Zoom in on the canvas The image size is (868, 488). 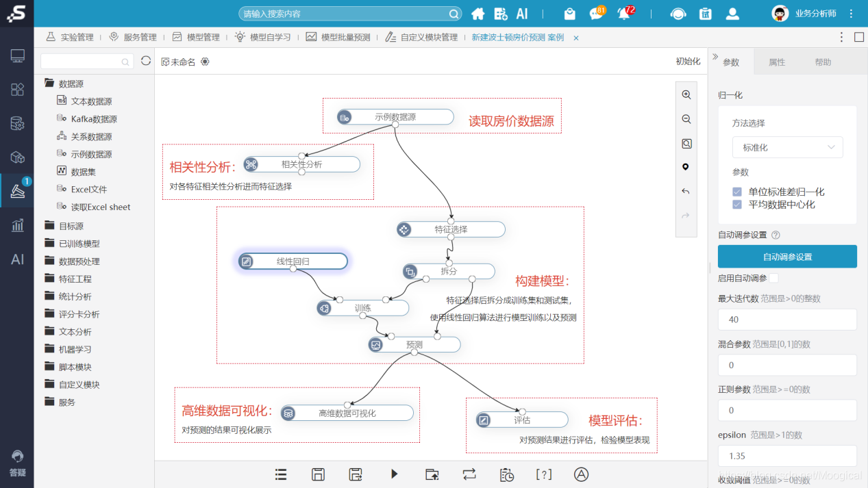686,94
